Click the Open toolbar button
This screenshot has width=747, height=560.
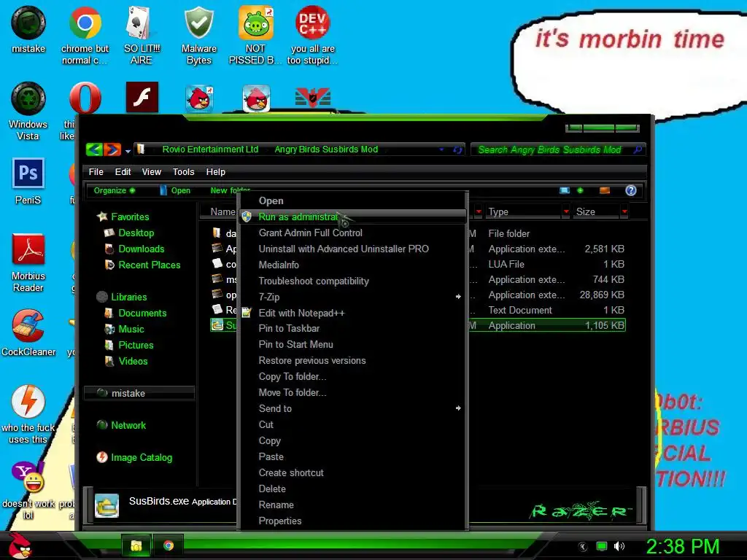(x=175, y=190)
